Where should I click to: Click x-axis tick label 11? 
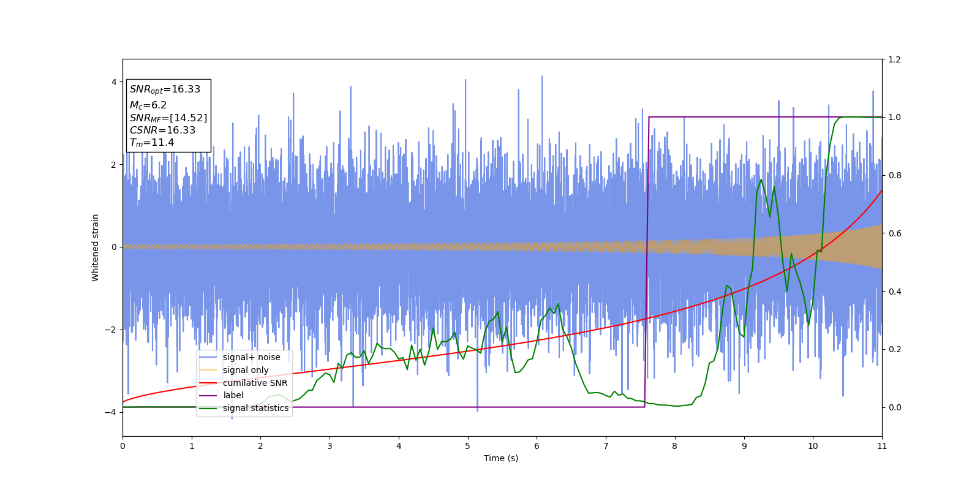click(x=882, y=446)
